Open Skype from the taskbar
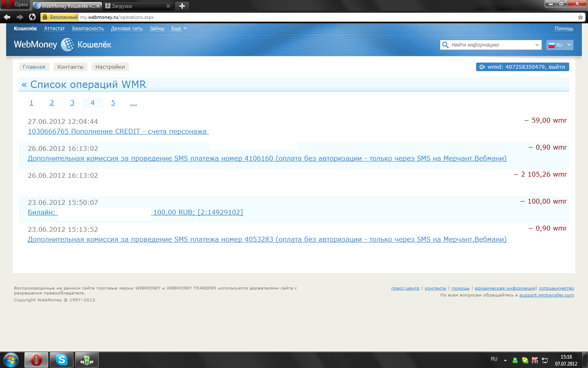Viewport: 588px width, 368px height. 62,360
